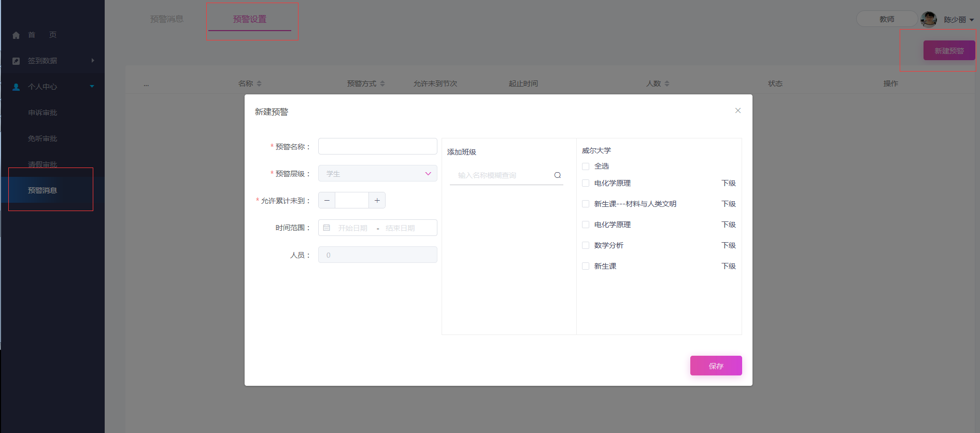Screen dimensions: 980x433
Task: Switch to the 预警消息 tab
Action: pos(166,19)
